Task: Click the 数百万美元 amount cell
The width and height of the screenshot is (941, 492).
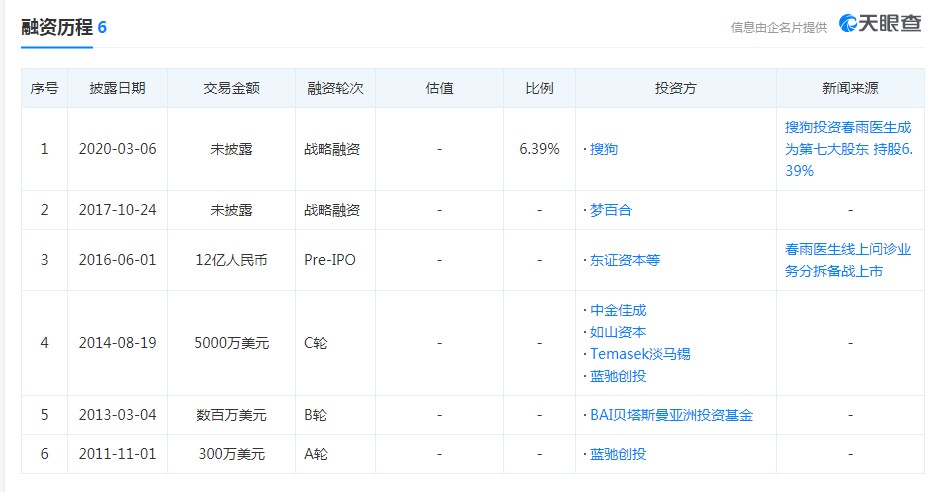Action: coord(232,415)
